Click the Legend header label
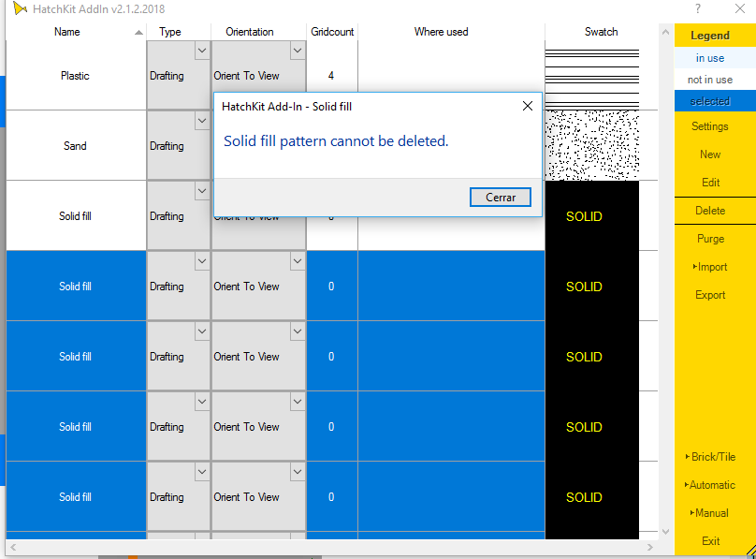756x559 pixels. pyautogui.click(x=710, y=36)
